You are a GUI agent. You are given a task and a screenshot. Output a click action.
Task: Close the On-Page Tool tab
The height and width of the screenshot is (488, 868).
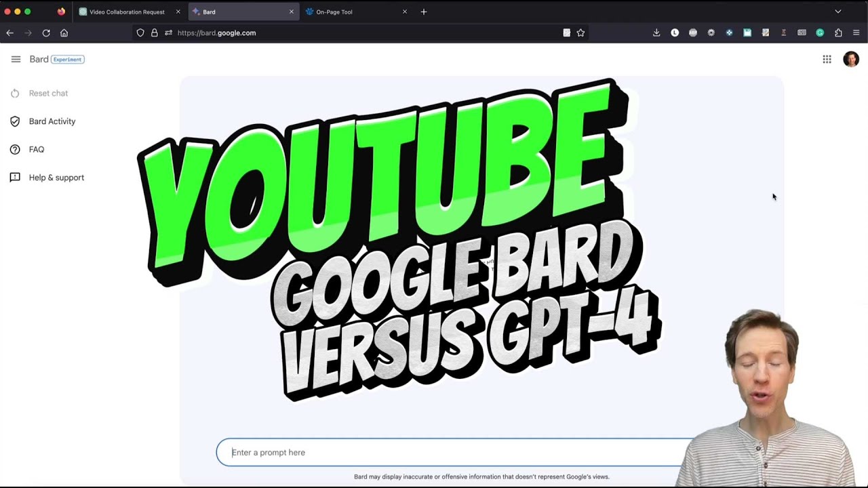coord(405,12)
